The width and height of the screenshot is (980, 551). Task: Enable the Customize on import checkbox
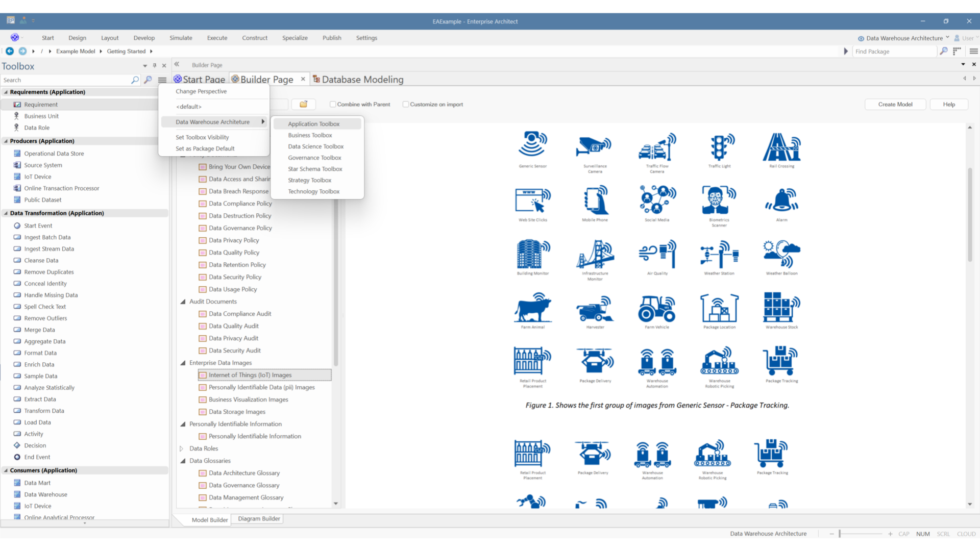point(406,104)
